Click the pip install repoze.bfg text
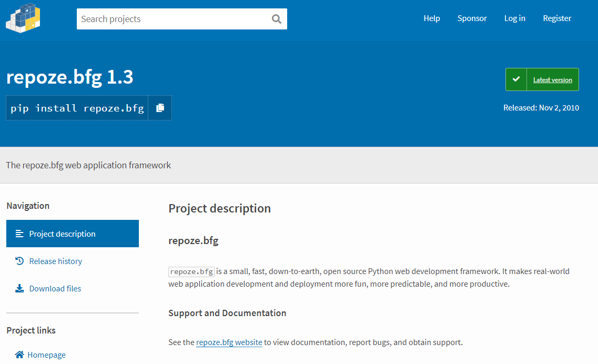The height and width of the screenshot is (364, 598). pyautogui.click(x=77, y=108)
